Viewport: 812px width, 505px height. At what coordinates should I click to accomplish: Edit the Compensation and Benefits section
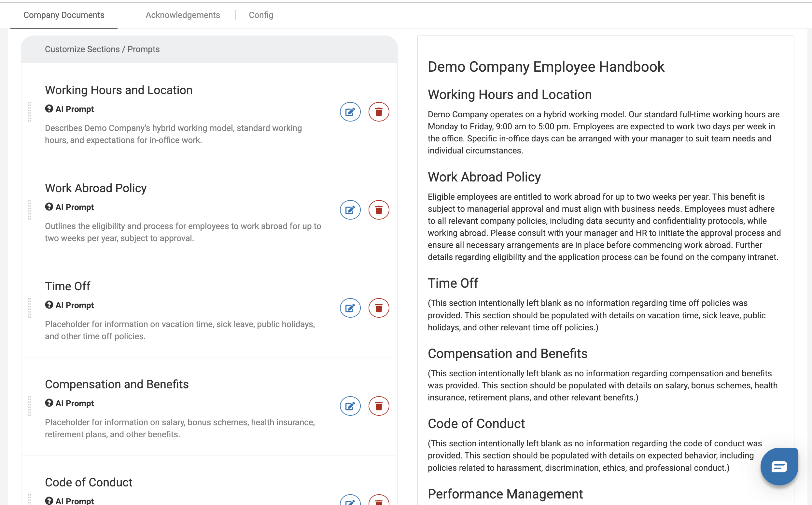point(350,406)
